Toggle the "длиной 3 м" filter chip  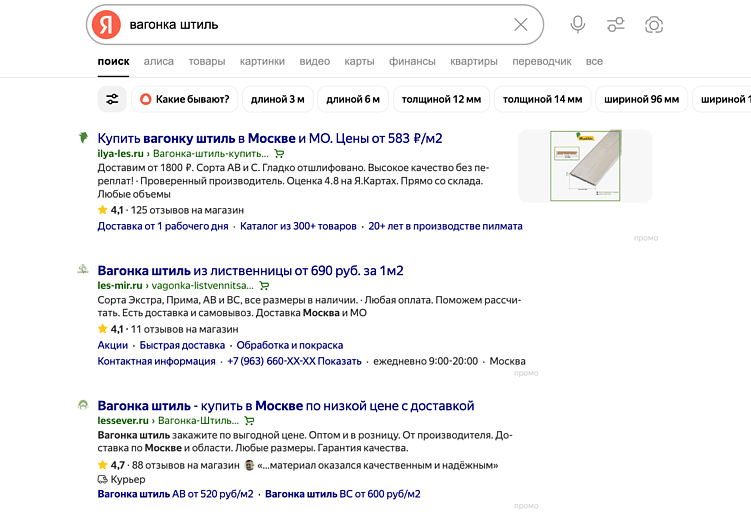coord(278,99)
